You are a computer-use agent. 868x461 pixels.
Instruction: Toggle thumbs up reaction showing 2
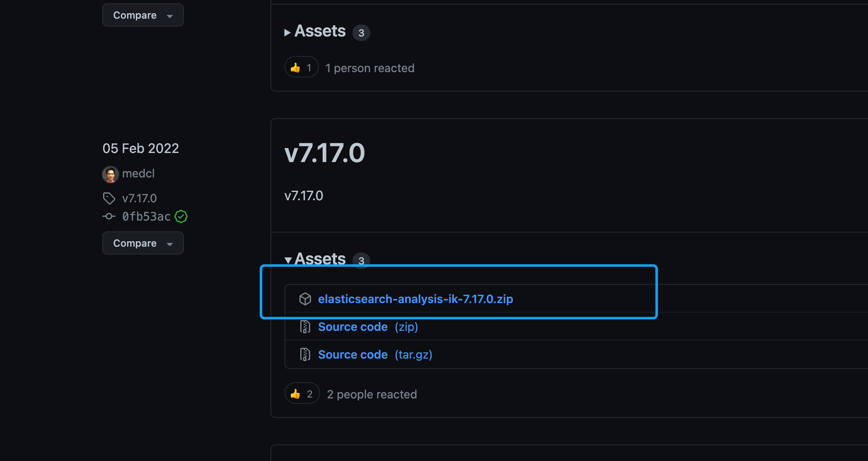pyautogui.click(x=302, y=394)
